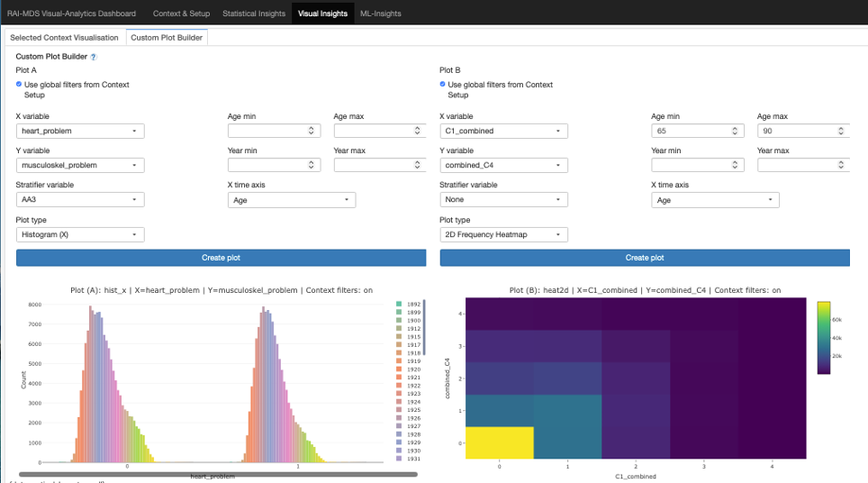This screenshot has height=483, width=868.
Task: Click Plot B Age min field showing 65
Action: [698, 132]
